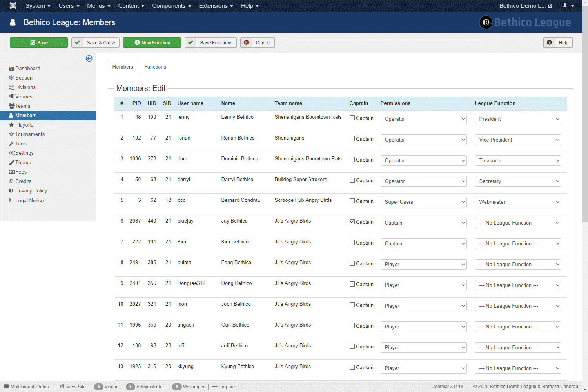Screen dimensions: 588x392
Task: Switch to the Functions tab
Action: (155, 67)
